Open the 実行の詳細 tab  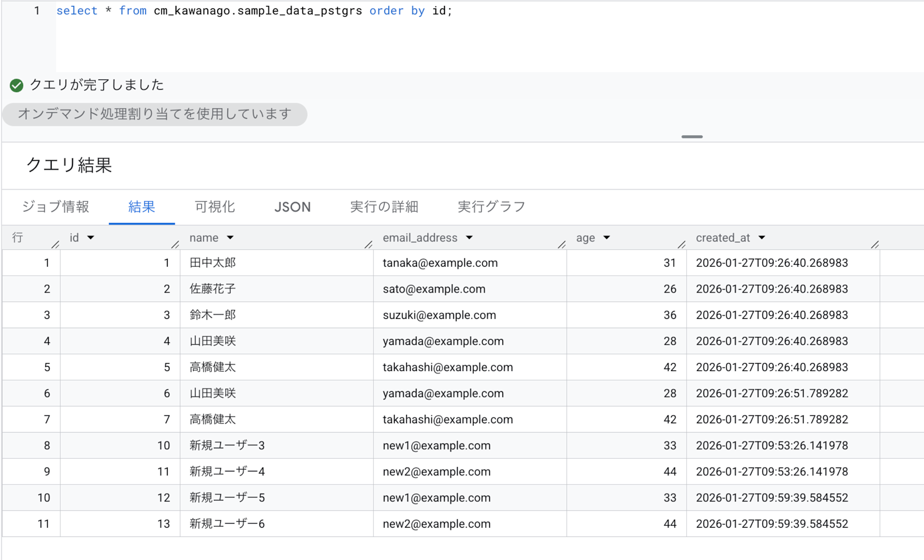point(384,207)
